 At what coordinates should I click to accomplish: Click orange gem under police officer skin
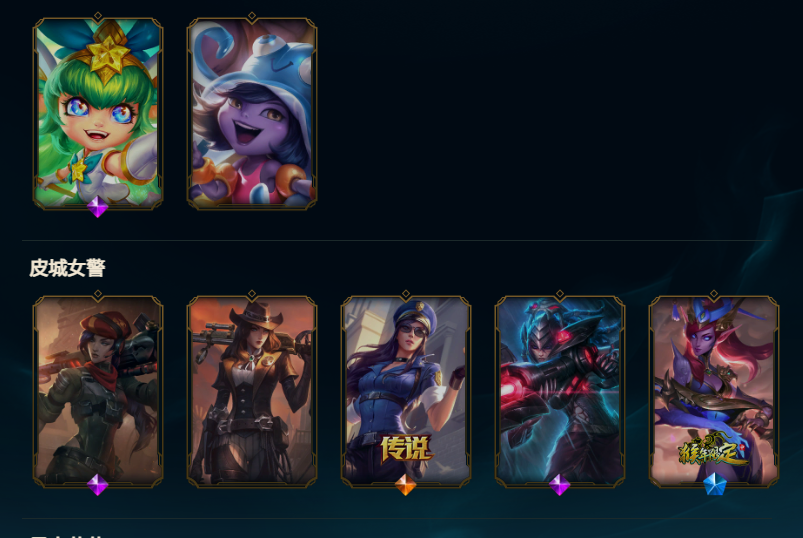[406, 485]
